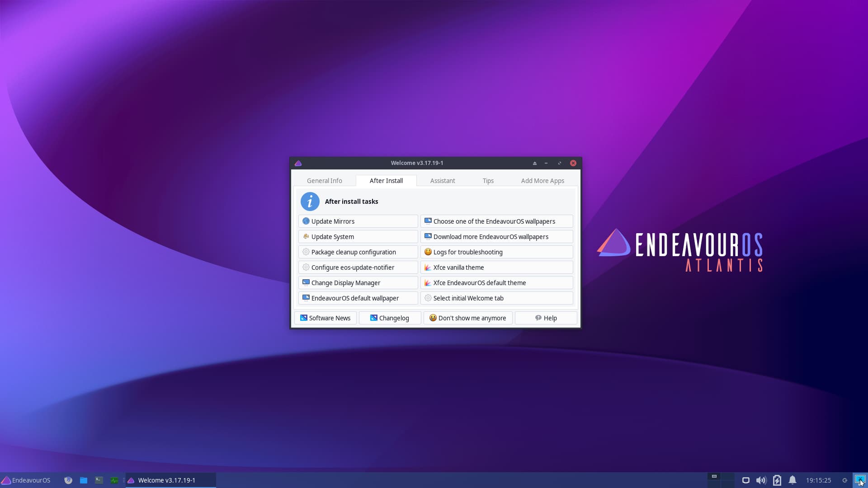Select the After Install tab
Viewport: 868px width, 488px height.
[x=386, y=181]
